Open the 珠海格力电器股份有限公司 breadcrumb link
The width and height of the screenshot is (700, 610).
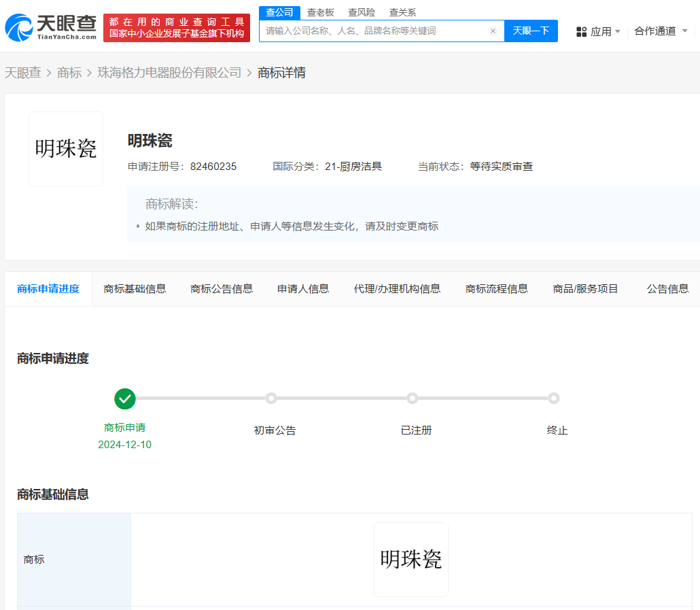tap(169, 73)
